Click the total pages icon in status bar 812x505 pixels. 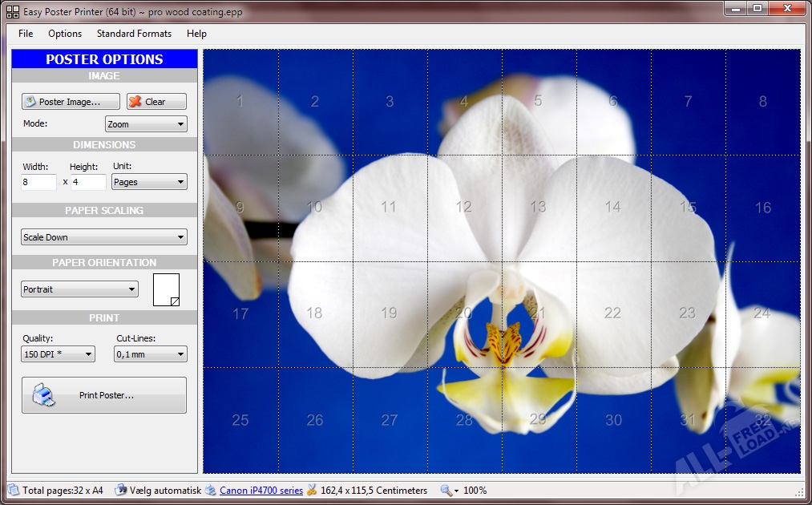[14, 491]
